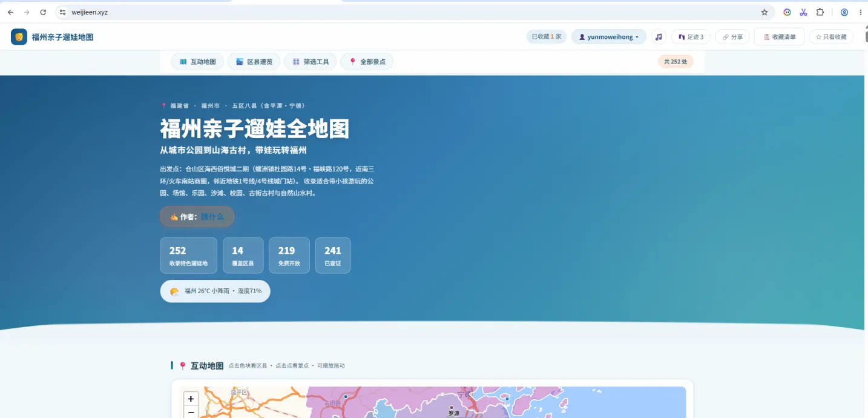Click the scissors extension icon
Image resolution: width=868 pixels, height=418 pixels.
(803, 12)
